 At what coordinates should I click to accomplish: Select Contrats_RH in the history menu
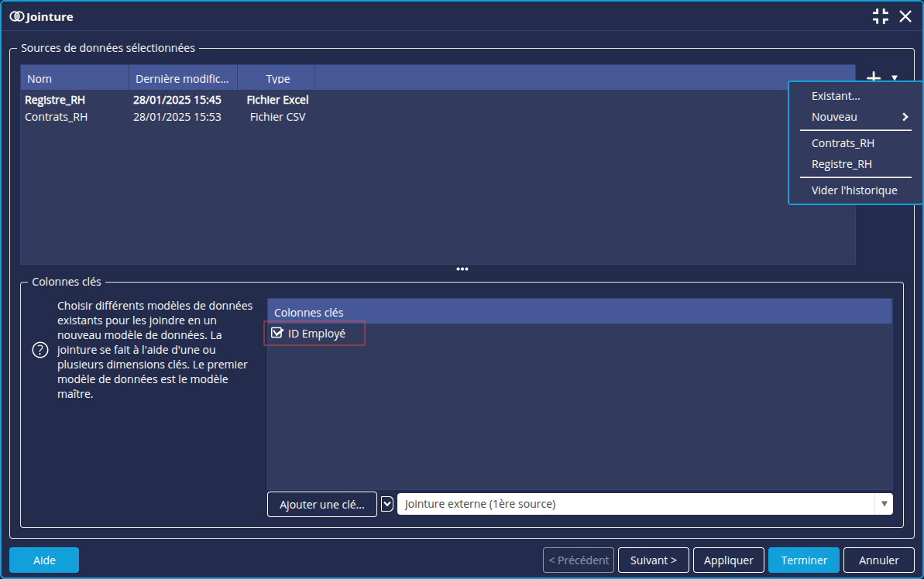pyautogui.click(x=843, y=143)
